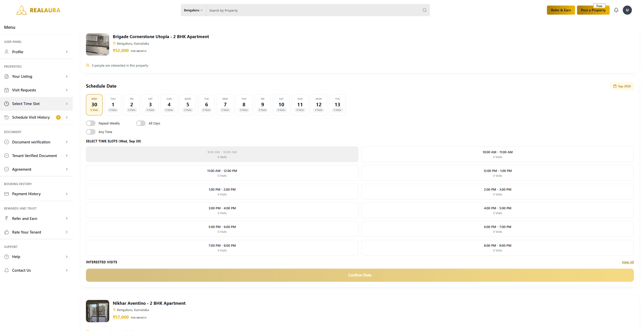Open the user avatar menu
This screenshot has width=644, height=331.
[x=627, y=10]
